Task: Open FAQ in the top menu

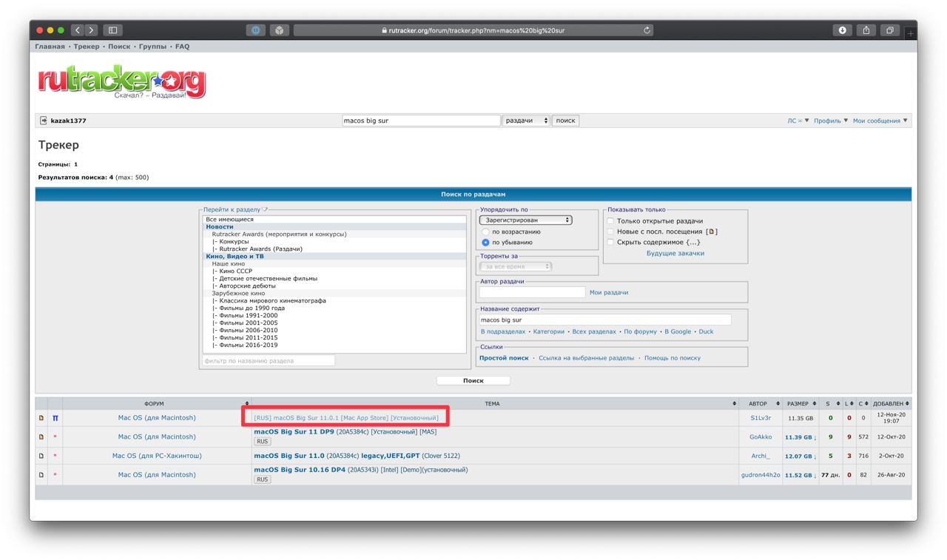Action: click(x=183, y=47)
